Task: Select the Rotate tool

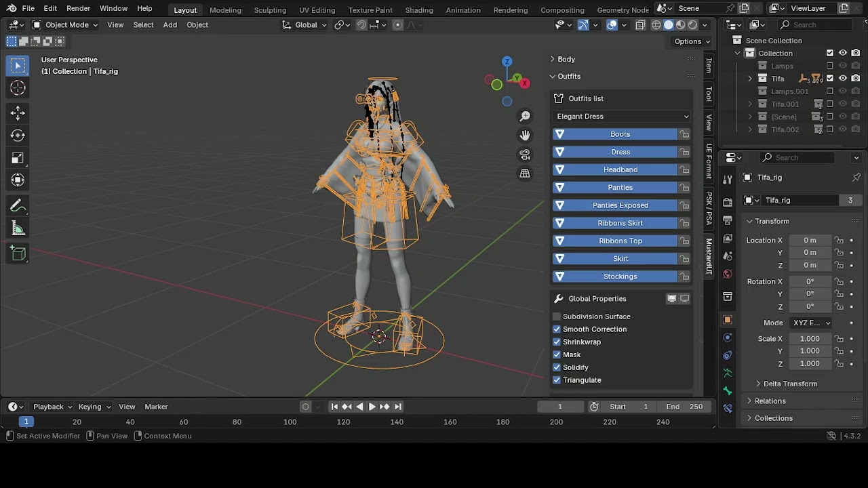Action: (18, 136)
